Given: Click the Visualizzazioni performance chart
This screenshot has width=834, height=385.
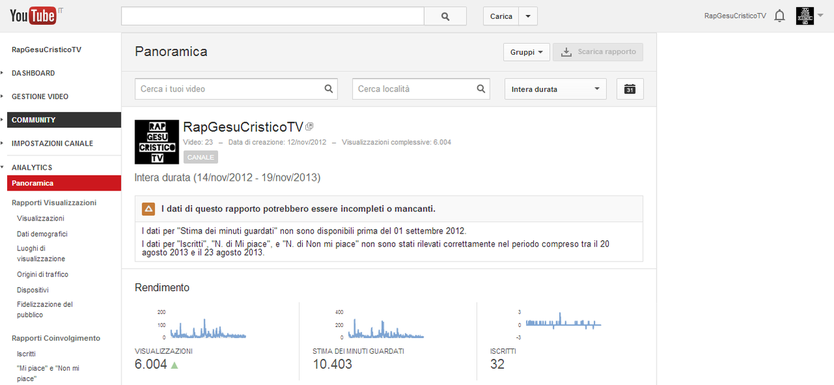Looking at the screenshot, I should click(x=202, y=324).
